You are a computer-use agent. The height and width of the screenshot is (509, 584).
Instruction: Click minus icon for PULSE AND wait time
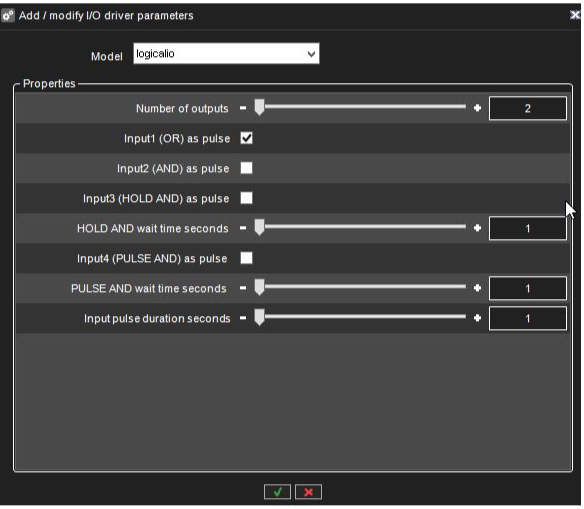[x=243, y=288]
